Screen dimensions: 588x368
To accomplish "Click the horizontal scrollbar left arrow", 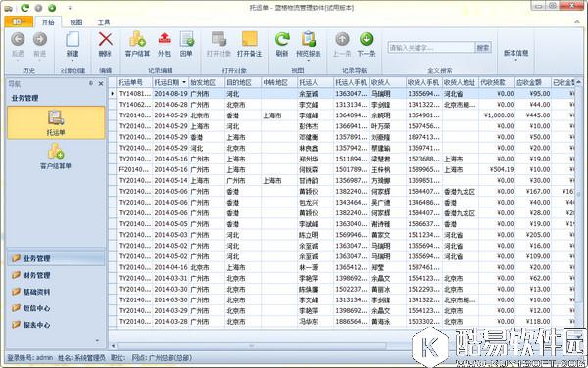I will coord(113,345).
